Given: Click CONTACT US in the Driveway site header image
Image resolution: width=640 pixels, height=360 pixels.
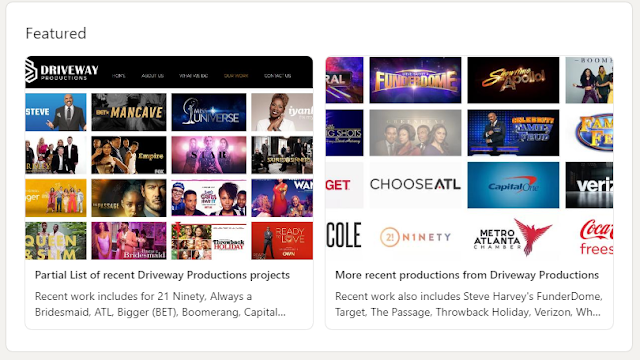Looking at the screenshot, I should [x=278, y=76].
